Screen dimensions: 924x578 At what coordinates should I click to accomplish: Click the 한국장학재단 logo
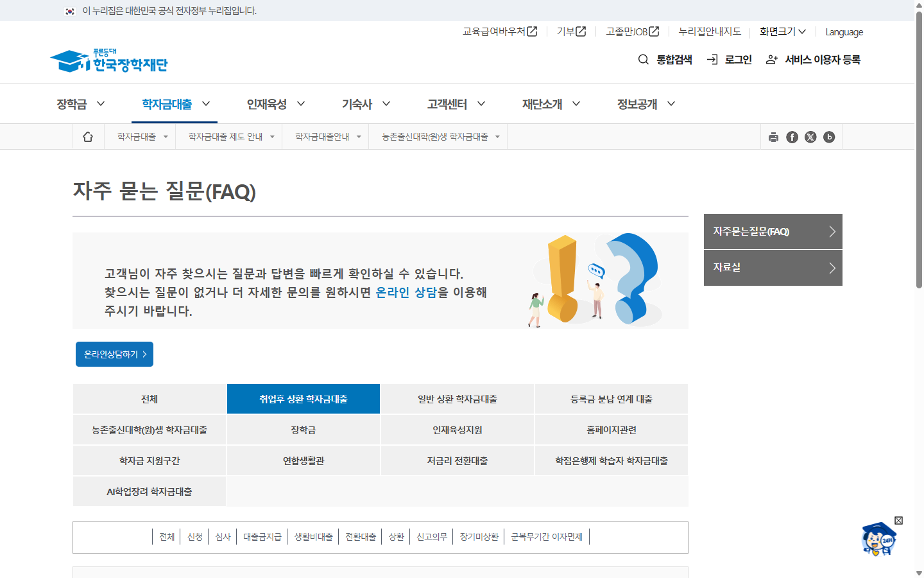point(108,61)
